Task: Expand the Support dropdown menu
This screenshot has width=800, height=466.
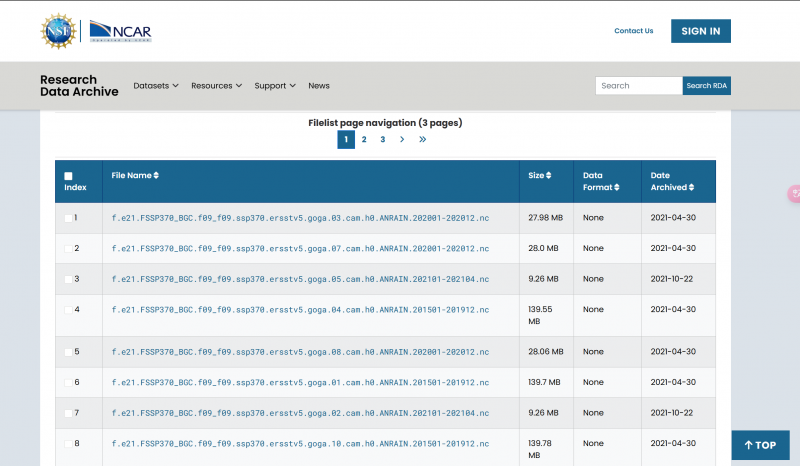Action: tap(274, 86)
